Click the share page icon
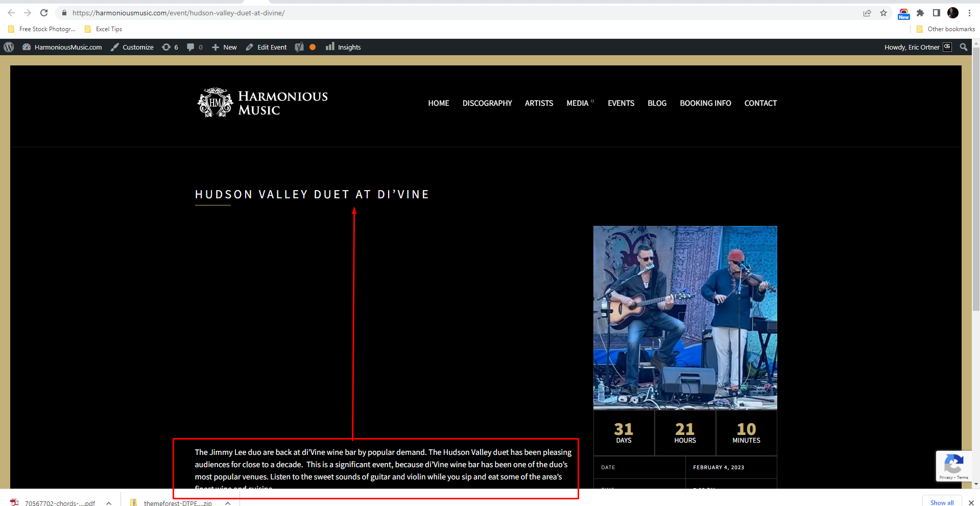Viewport: 980px width, 506px height. click(867, 13)
